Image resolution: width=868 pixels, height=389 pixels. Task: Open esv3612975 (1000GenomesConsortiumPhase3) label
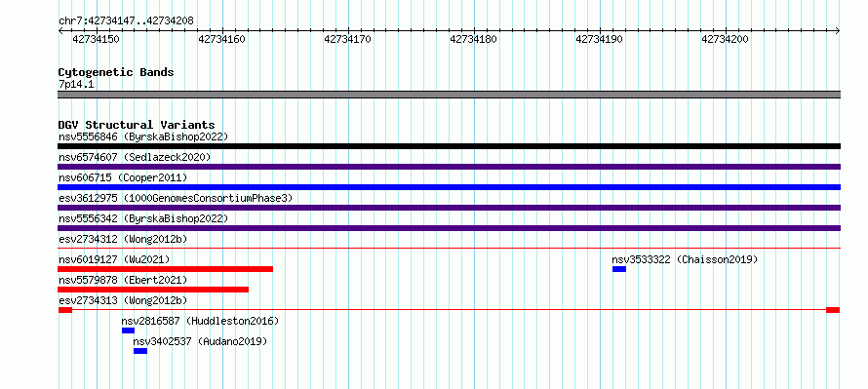click(176, 198)
